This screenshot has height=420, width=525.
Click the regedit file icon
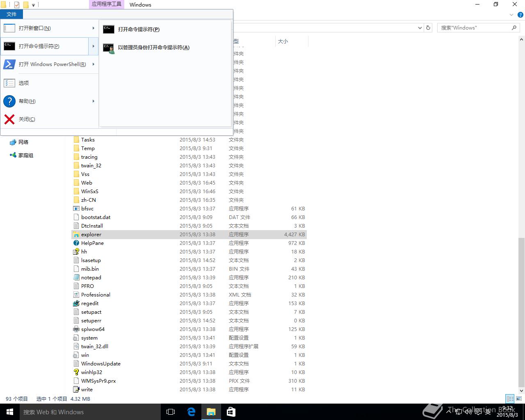[x=76, y=304]
